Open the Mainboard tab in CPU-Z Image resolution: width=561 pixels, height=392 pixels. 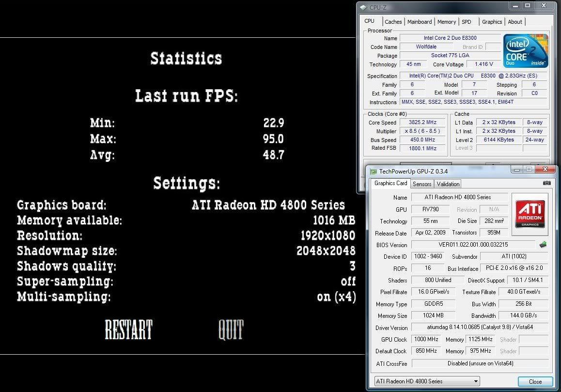coord(420,22)
